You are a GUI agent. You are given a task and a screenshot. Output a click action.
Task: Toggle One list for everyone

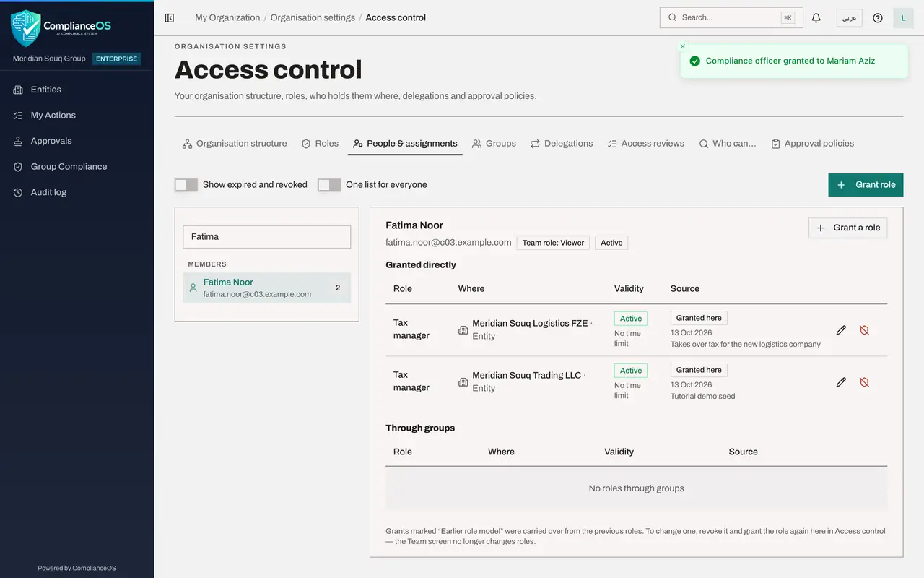coord(329,185)
